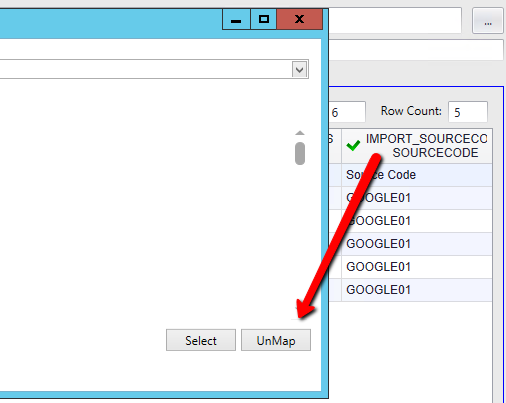506x403 pixels.
Task: Click the field showing value 6
Action: (347, 112)
